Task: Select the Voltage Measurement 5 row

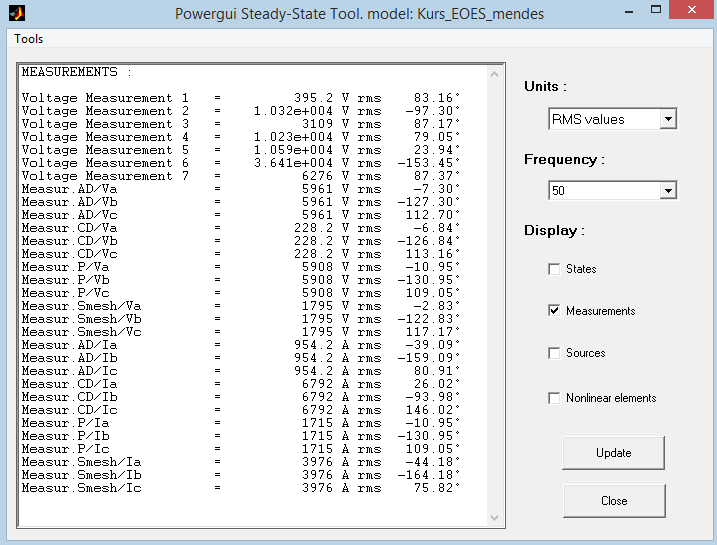Action: [x=241, y=150]
